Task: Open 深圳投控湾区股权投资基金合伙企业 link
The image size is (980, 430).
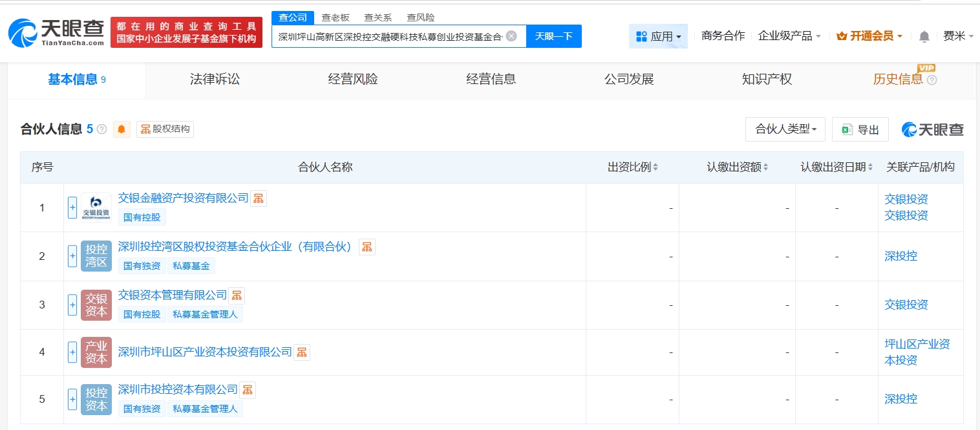Action: [237, 246]
